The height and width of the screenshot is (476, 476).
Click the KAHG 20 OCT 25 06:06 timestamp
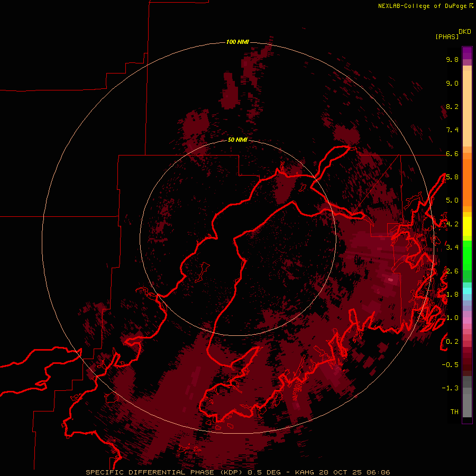click(x=342, y=472)
